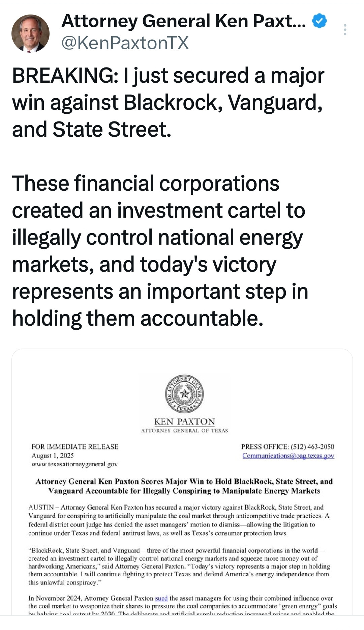Viewport: 364px width, 630px height.
Task: Click the KEN PAXTON letterhead title
Action: pos(184,421)
